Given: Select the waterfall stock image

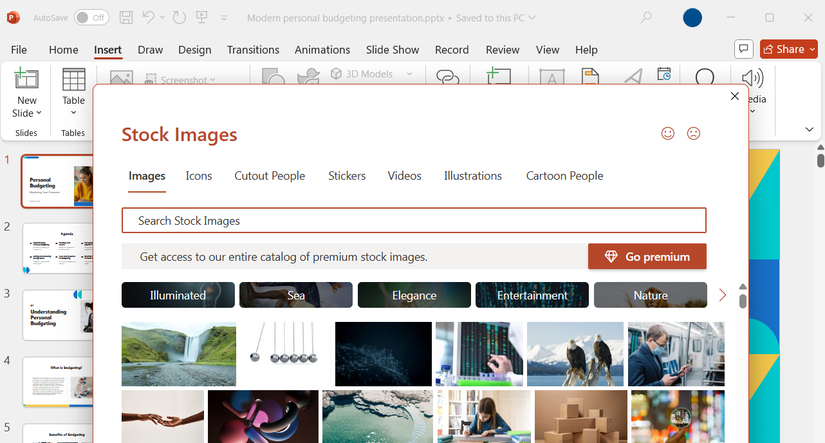Looking at the screenshot, I should tap(179, 354).
